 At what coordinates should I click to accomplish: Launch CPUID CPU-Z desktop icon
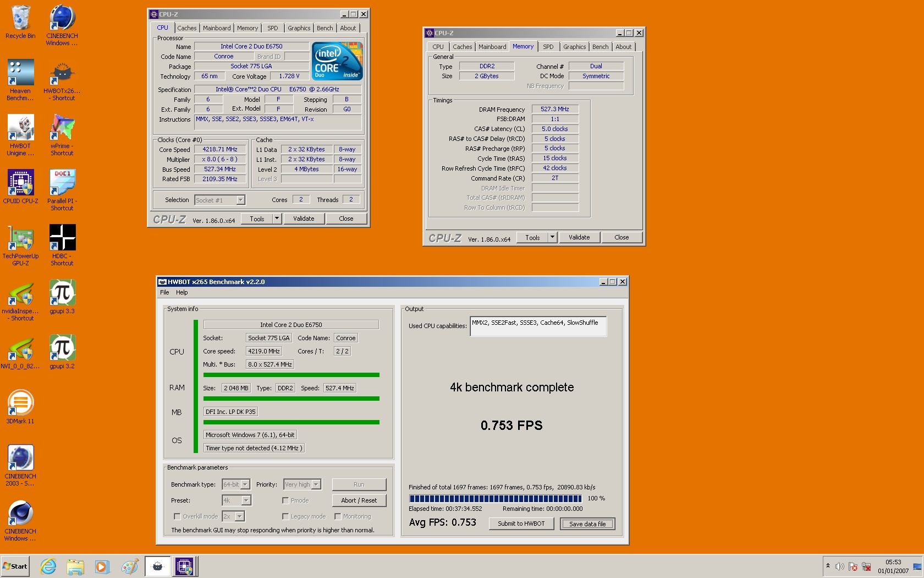coord(20,187)
